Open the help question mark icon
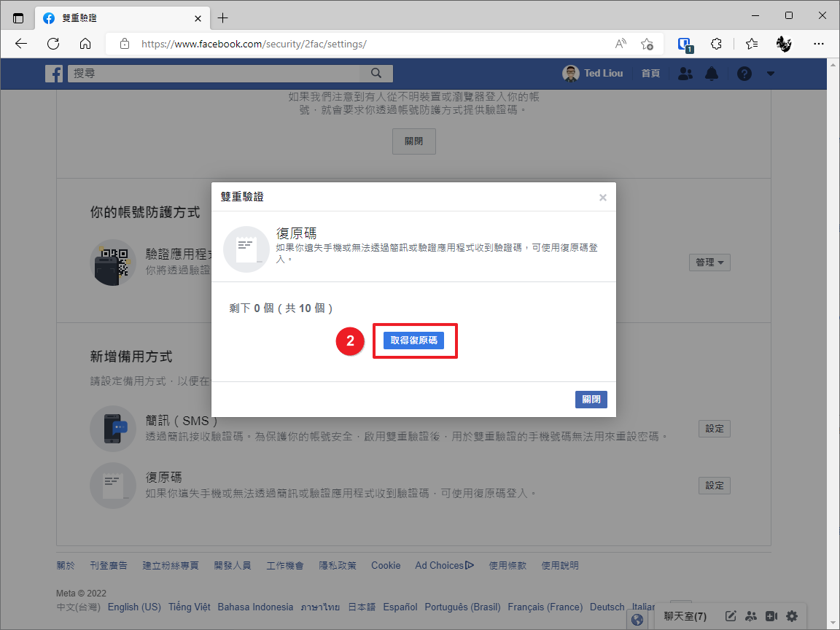 click(x=744, y=74)
